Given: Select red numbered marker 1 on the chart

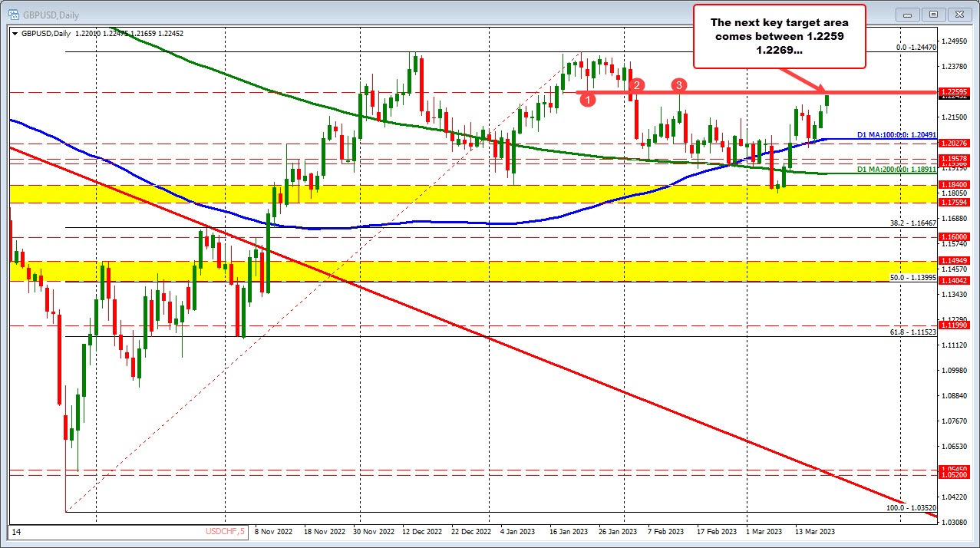Looking at the screenshot, I should tap(588, 100).
